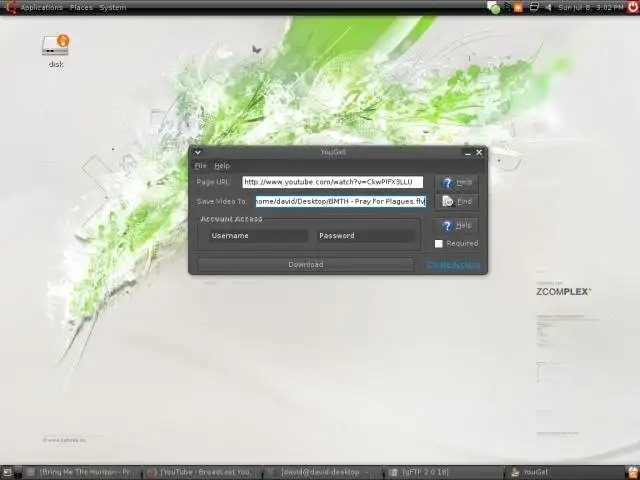Select the YouGet taskbar entry

click(563, 472)
